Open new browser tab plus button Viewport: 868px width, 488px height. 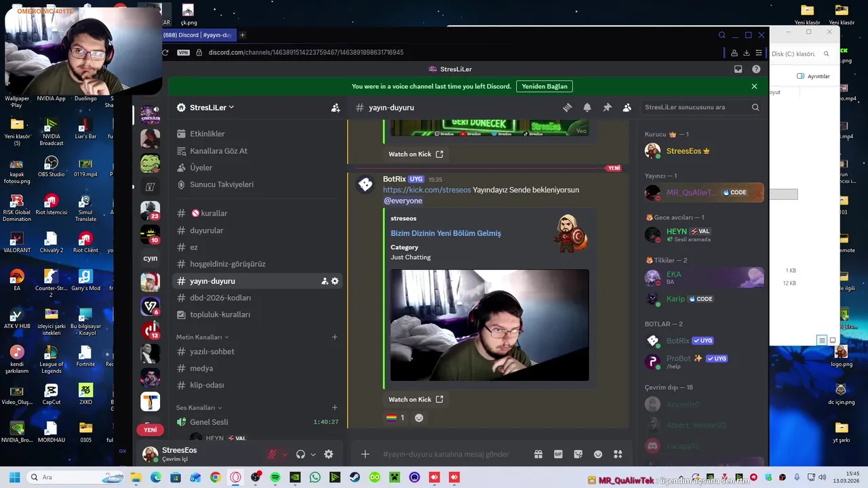[242, 35]
